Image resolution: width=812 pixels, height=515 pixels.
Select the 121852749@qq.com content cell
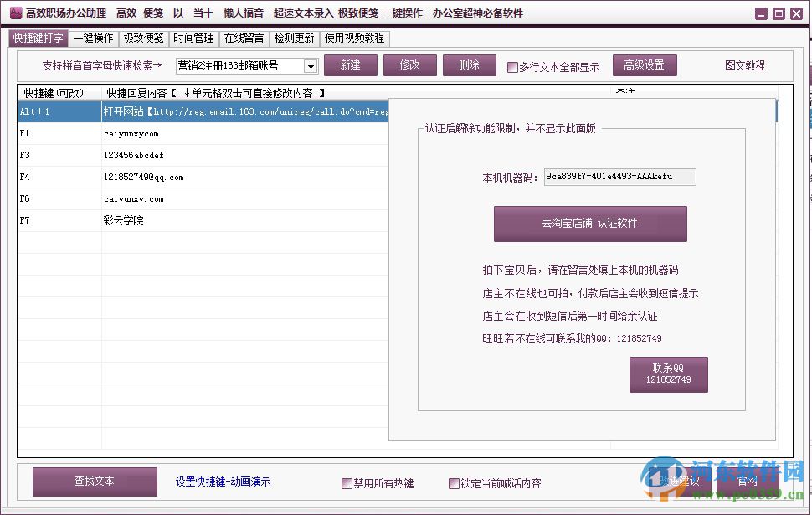[x=245, y=178]
